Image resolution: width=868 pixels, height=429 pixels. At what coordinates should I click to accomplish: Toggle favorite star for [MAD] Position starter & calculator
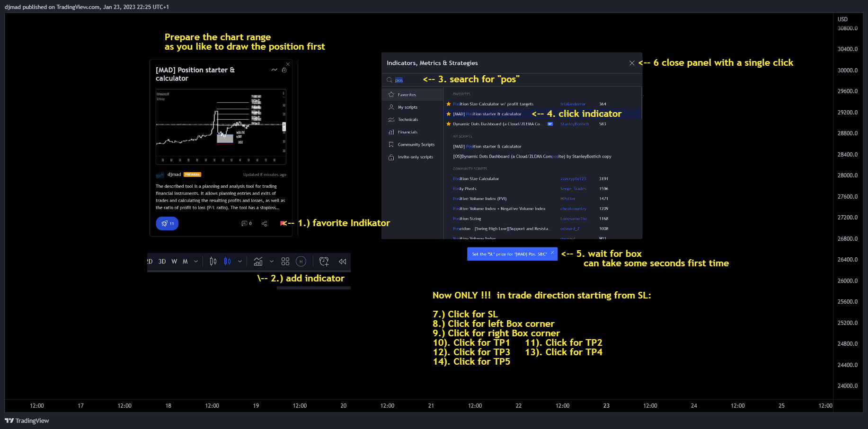point(449,114)
